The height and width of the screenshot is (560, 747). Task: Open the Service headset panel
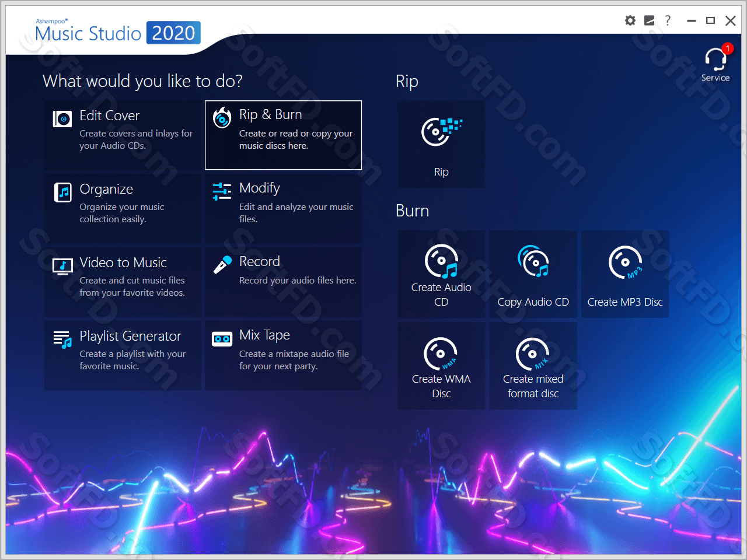715,64
